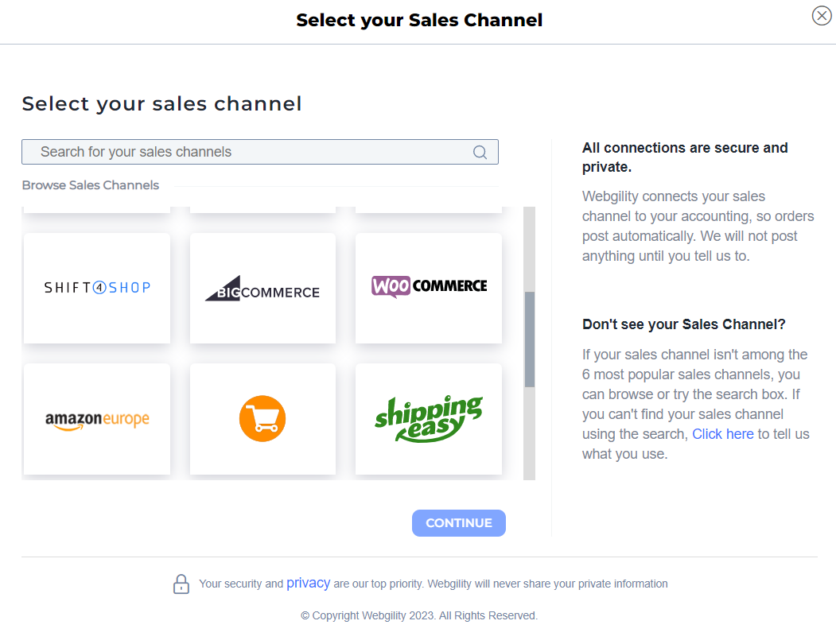Screen dimensions: 836x644
Task: Click the 'Don't see your Sales Channel?' heading
Action: coord(683,324)
